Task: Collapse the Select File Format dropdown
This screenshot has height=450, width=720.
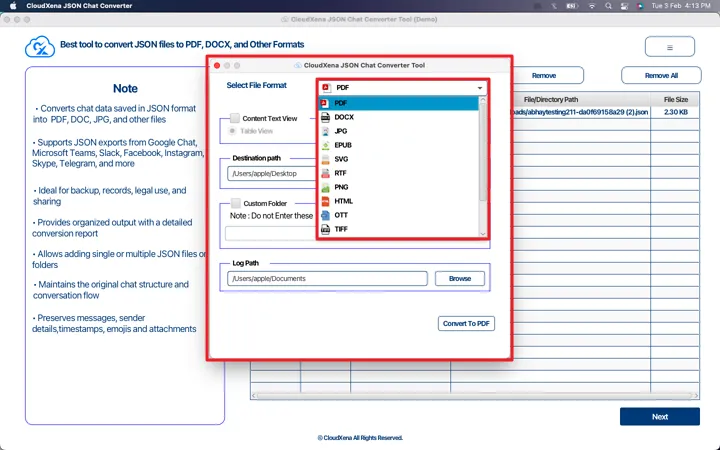Action: (x=480, y=88)
